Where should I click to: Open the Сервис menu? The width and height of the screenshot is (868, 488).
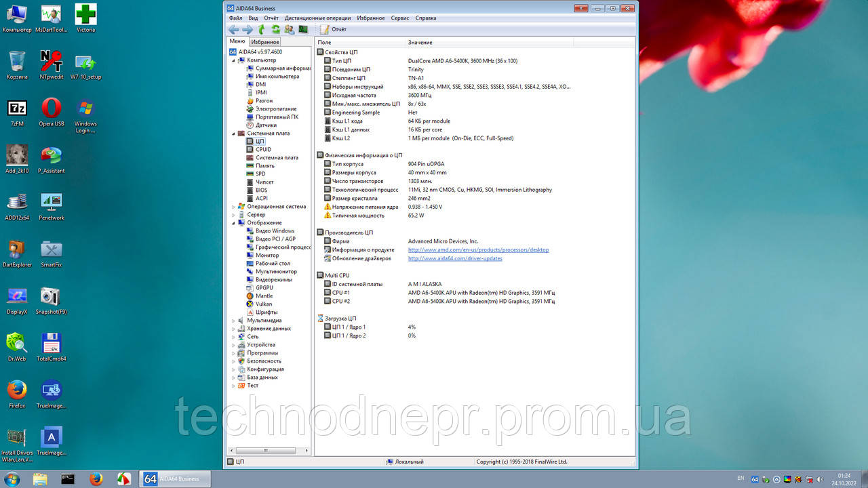(400, 18)
